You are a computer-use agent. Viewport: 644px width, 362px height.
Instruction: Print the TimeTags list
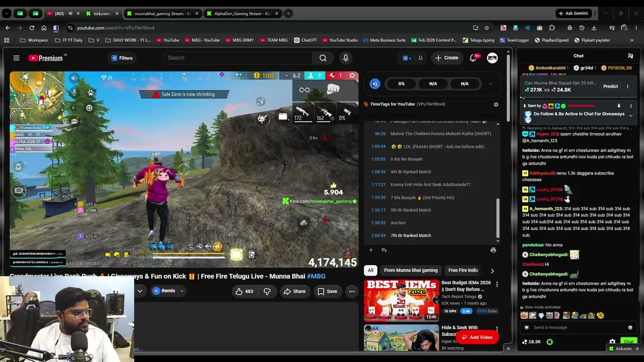493,250
